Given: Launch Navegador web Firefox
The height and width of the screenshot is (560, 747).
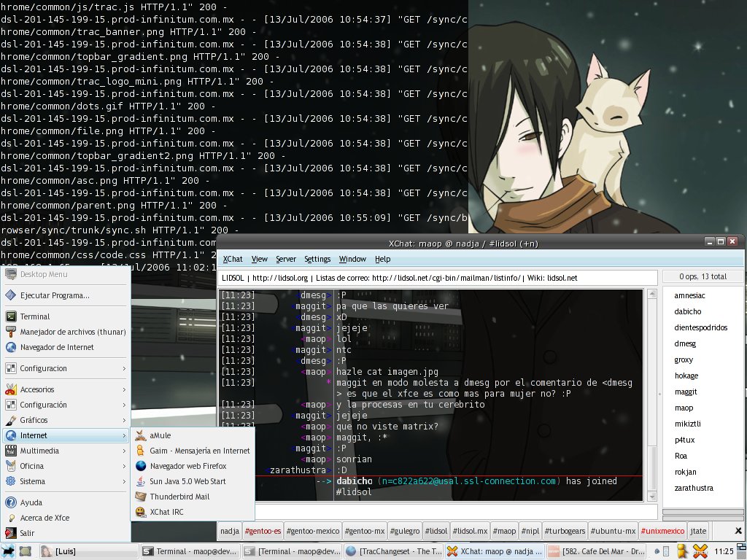Looking at the screenshot, I should (193, 466).
